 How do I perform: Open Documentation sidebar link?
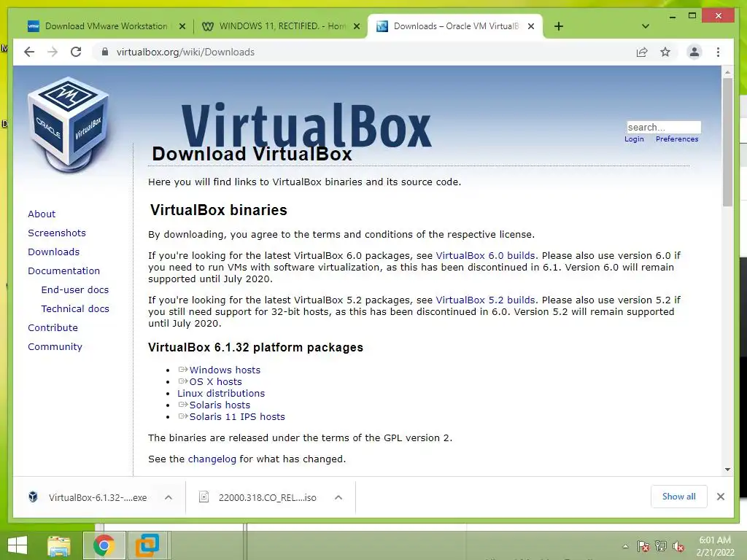click(x=64, y=271)
